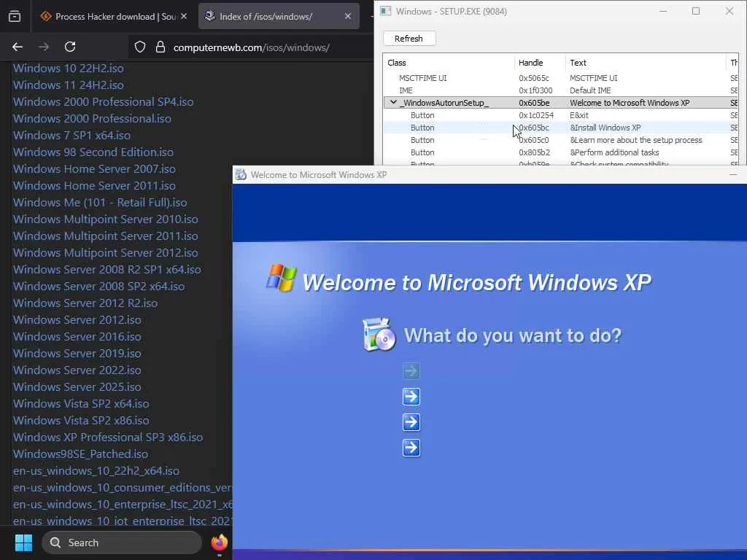Open Windows XP Professional SP3 x86.iso link
This screenshot has width=747, height=560.
tap(108, 437)
